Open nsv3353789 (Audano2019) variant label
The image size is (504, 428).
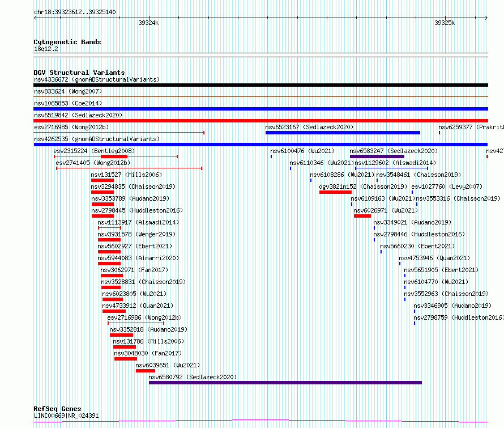click(x=130, y=198)
